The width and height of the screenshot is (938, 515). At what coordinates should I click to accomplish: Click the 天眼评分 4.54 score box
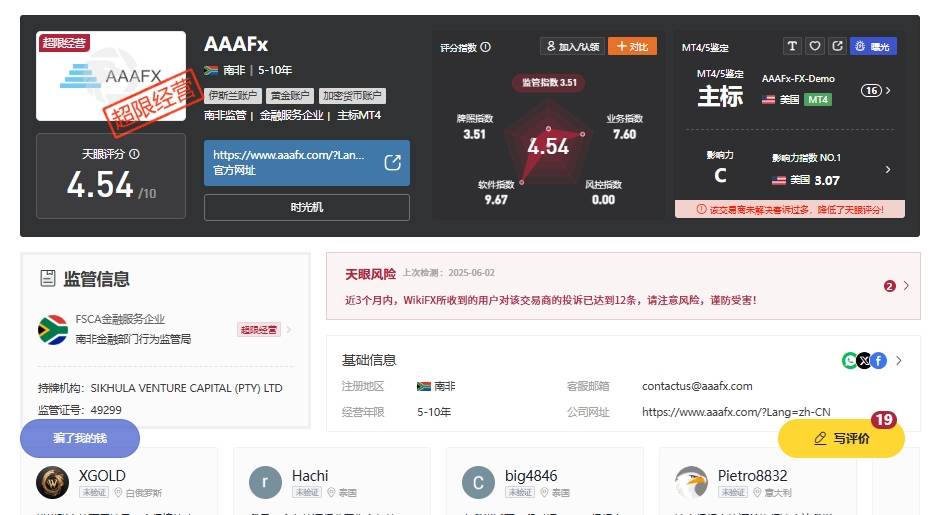point(111,176)
